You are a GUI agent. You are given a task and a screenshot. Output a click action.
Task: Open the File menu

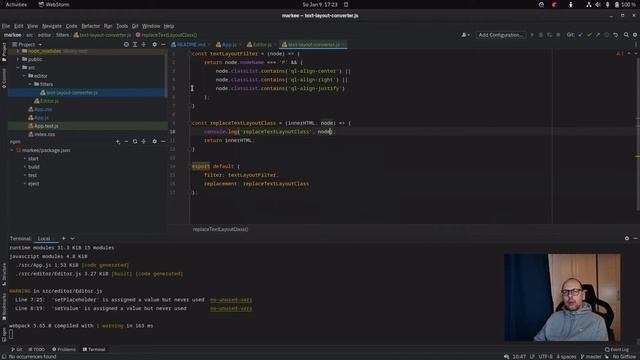[x=6, y=26]
